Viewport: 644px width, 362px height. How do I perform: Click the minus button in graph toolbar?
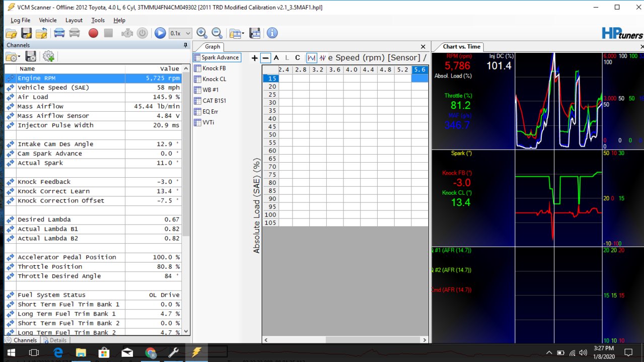266,58
